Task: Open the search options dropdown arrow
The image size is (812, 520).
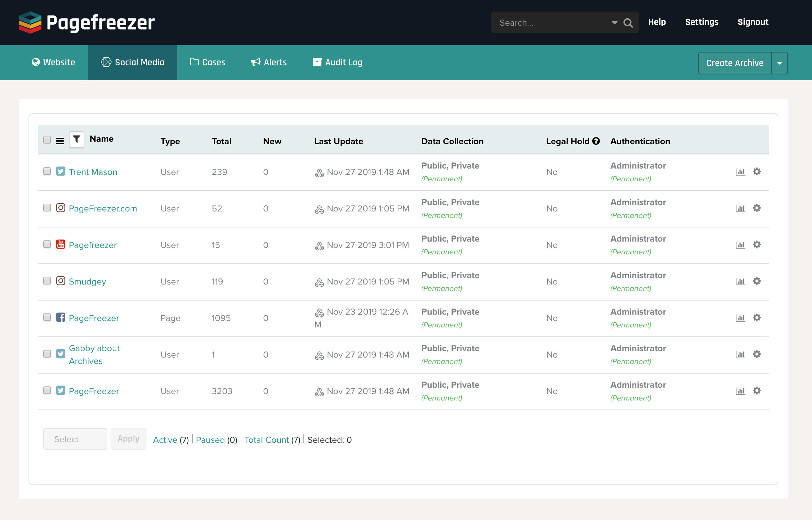Action: 615,23
